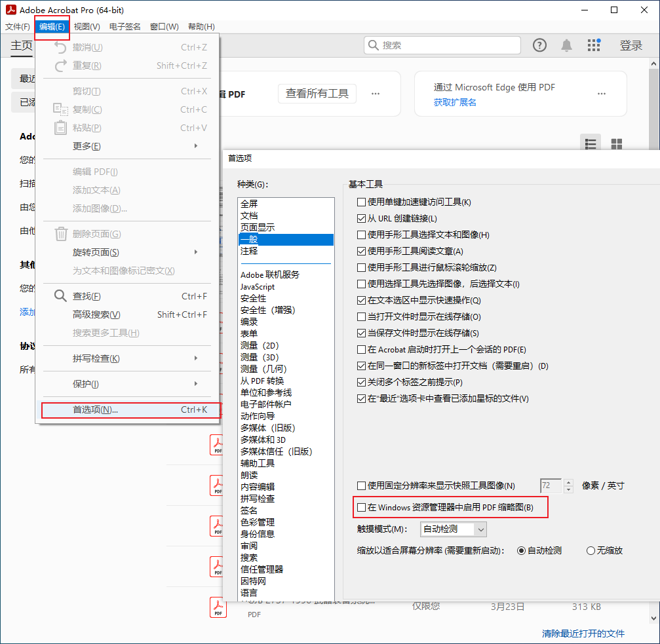Click the PDF file icon for 3月23日 row
This screenshot has width=660, height=644.
[x=218, y=607]
